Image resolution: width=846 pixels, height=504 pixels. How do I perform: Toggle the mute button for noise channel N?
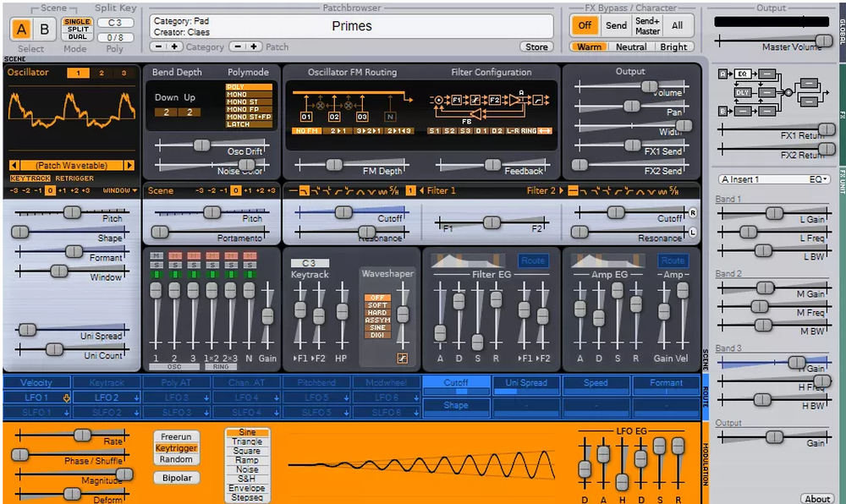(x=250, y=255)
